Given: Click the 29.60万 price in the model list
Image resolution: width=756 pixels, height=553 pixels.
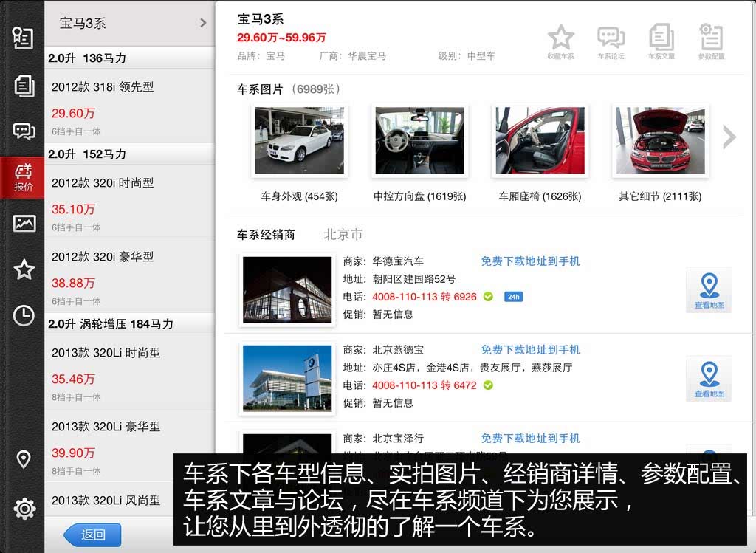Looking at the screenshot, I should 73,113.
